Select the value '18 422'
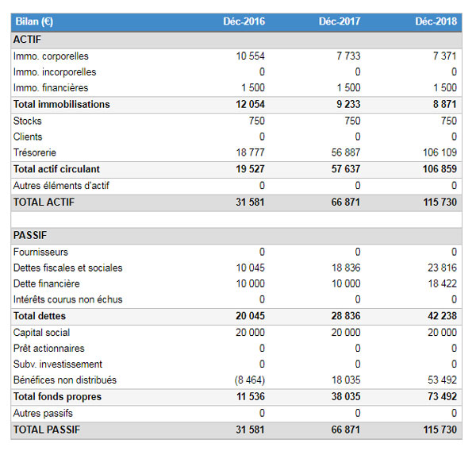The width and height of the screenshot is (476, 455). [x=443, y=283]
